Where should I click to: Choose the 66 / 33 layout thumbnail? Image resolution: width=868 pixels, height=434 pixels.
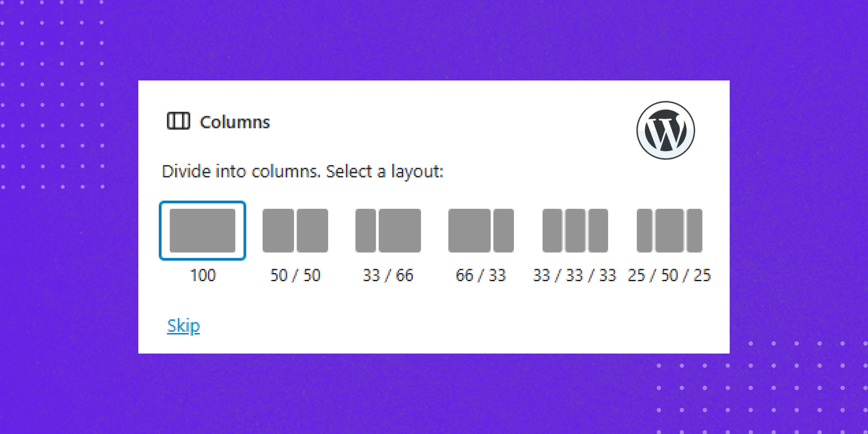481,231
